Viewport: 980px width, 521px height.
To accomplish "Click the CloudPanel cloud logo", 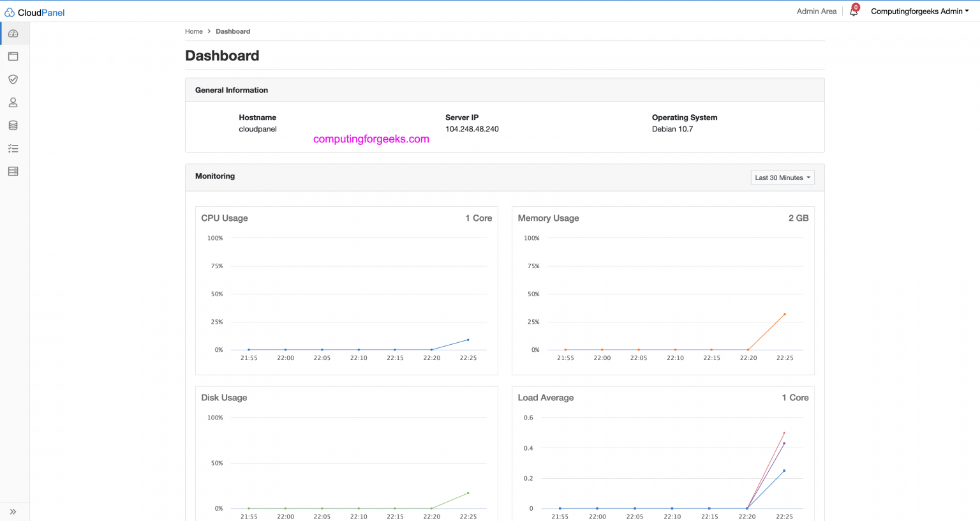I will [x=9, y=11].
